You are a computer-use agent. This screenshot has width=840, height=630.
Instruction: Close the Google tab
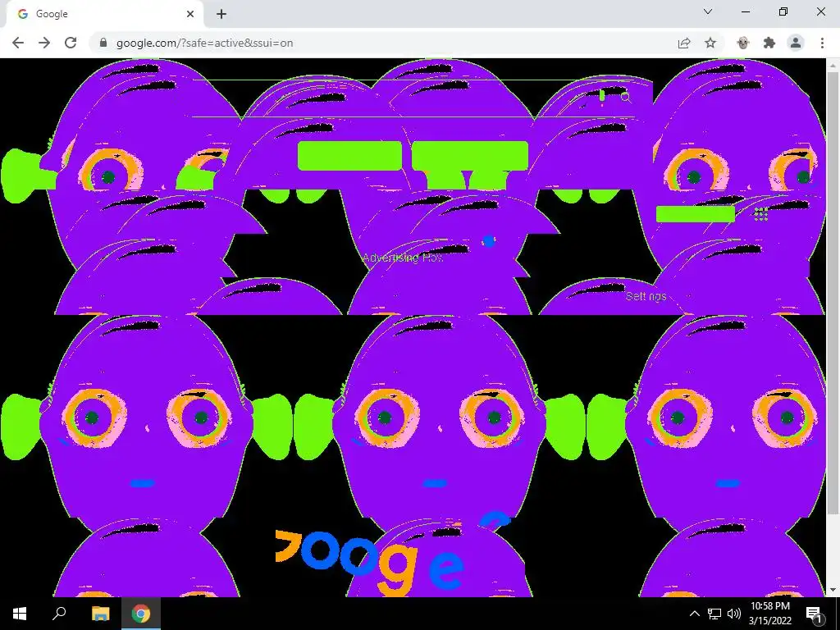[x=190, y=14]
